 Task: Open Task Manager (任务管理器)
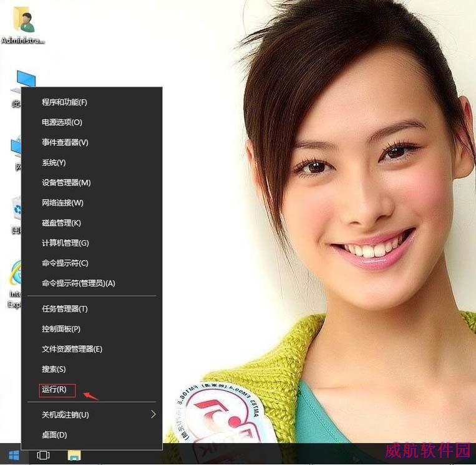coord(92,309)
